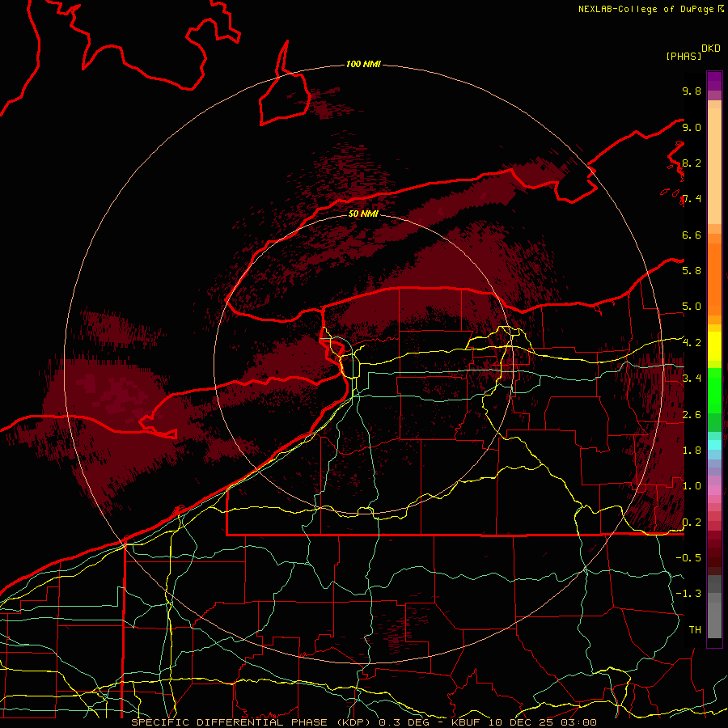Select the 0.2 legend value
This screenshot has height=728, width=728.
tap(692, 523)
